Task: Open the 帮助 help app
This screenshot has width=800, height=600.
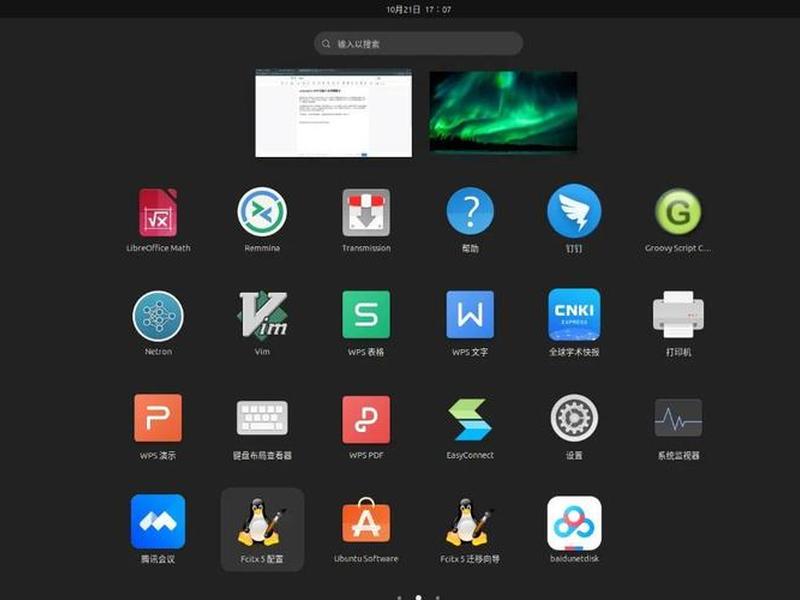Action: click(x=470, y=211)
